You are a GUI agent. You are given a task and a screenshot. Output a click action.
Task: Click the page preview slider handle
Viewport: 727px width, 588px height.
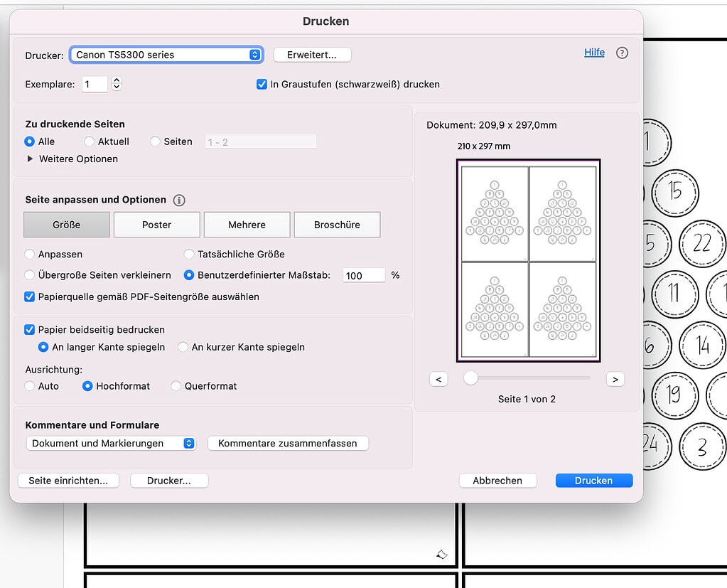tap(470, 378)
